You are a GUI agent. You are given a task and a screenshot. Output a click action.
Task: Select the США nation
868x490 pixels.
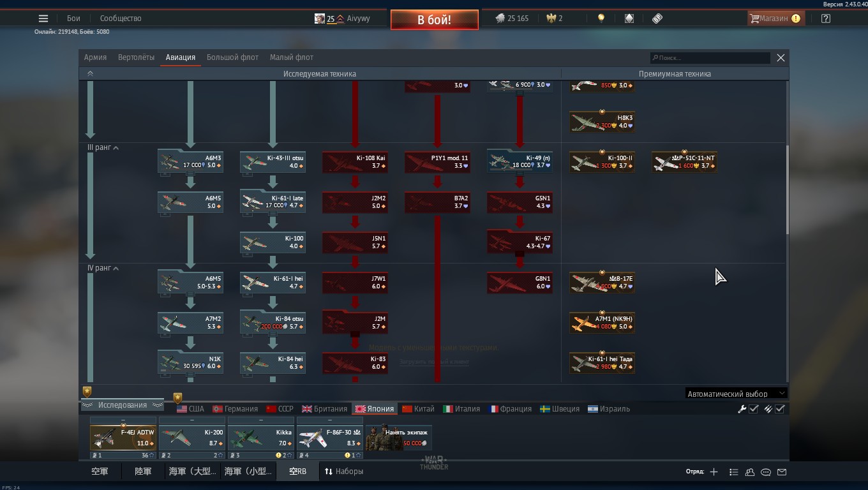191,409
